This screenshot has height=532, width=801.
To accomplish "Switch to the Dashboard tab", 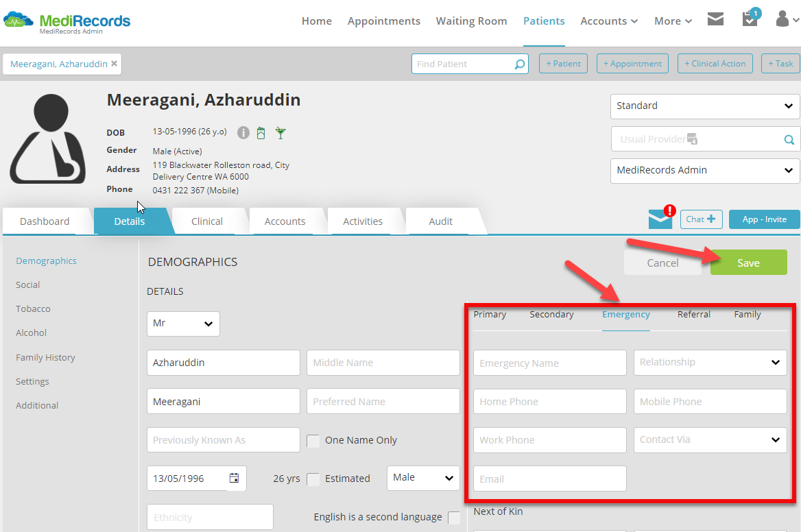I will pyautogui.click(x=45, y=221).
